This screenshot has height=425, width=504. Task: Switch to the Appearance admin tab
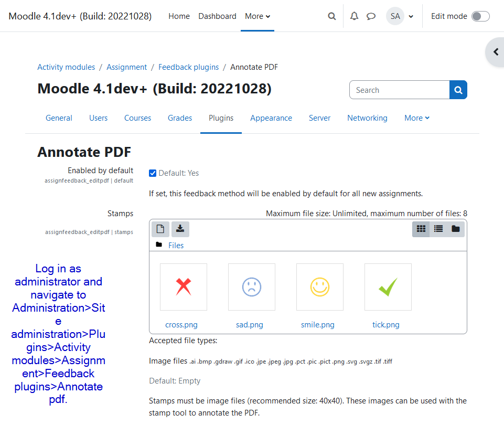pos(271,118)
